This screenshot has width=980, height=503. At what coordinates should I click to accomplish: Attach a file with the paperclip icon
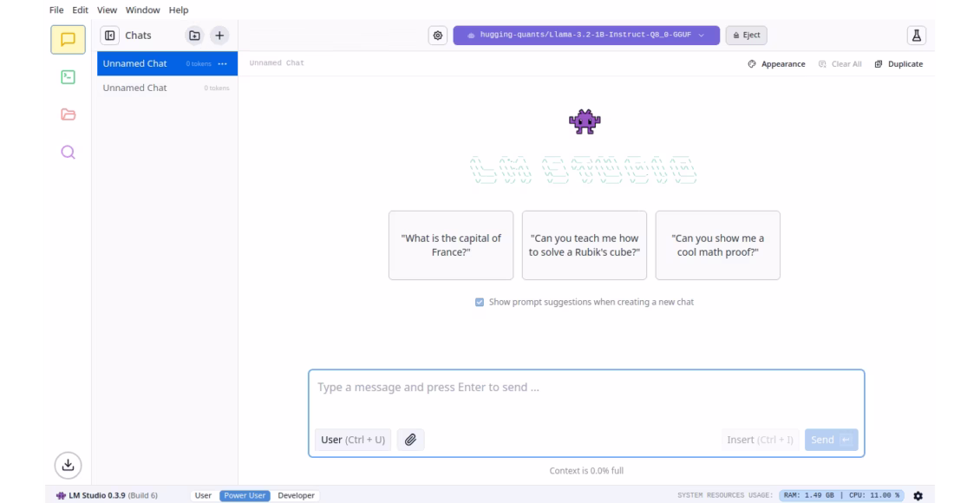click(410, 440)
